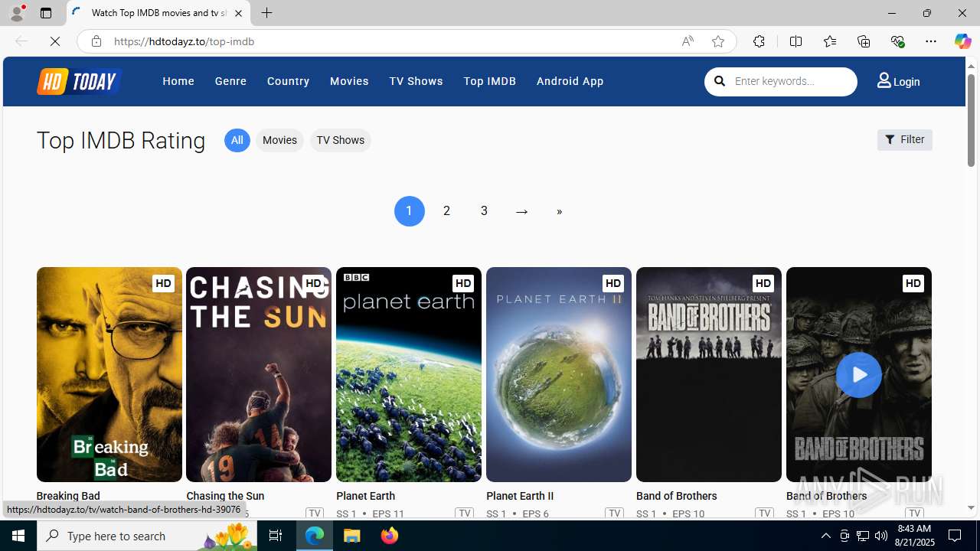The width and height of the screenshot is (980, 551).
Task: Open the Collections panel
Action: (x=864, y=41)
